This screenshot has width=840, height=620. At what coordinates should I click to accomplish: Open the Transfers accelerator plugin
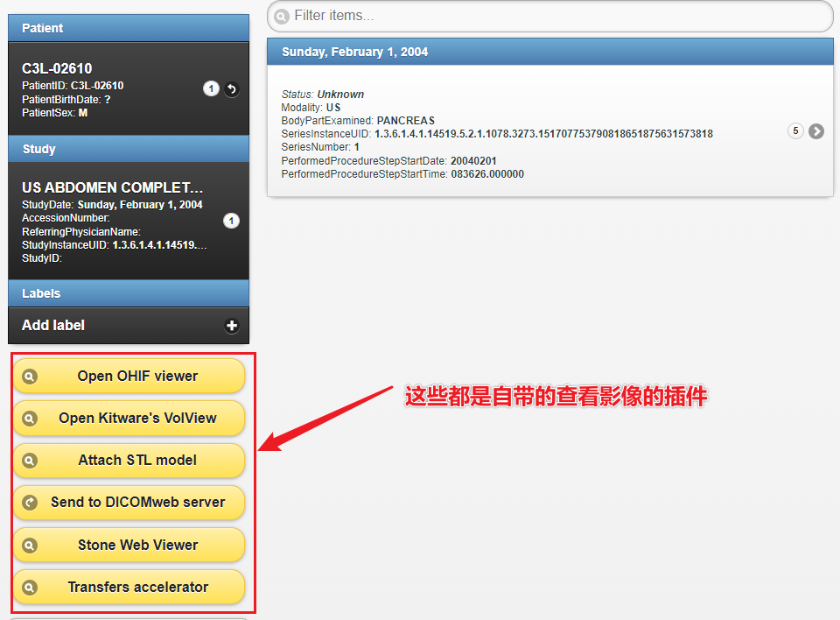tap(129, 587)
